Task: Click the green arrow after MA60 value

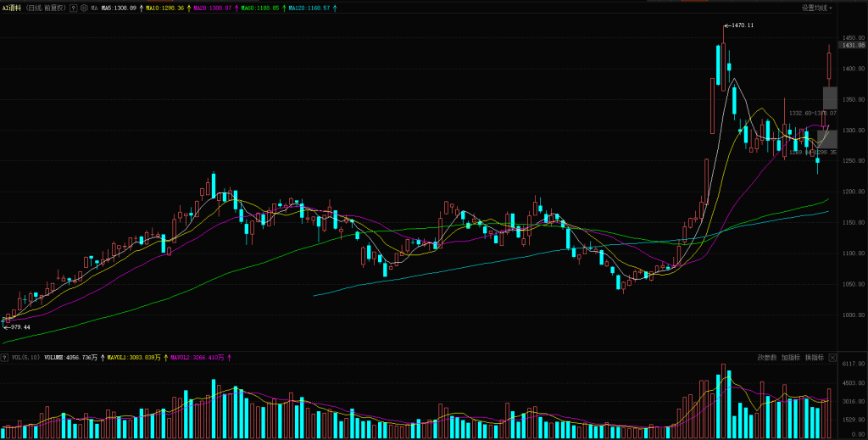Action: (x=285, y=8)
